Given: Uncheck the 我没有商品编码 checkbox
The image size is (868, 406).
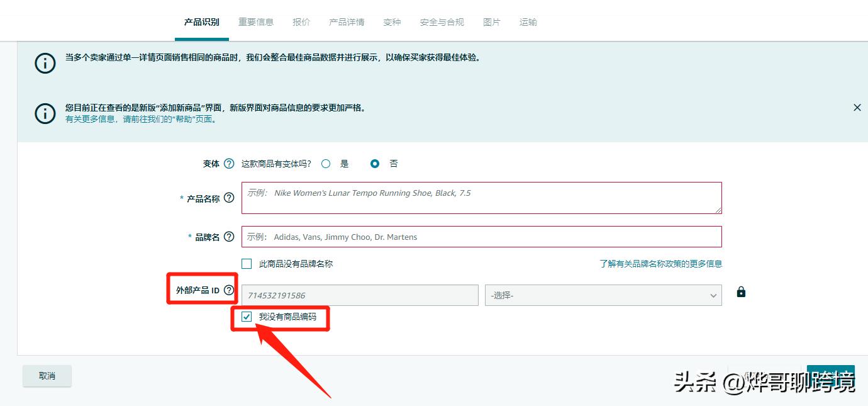Looking at the screenshot, I should [x=245, y=318].
